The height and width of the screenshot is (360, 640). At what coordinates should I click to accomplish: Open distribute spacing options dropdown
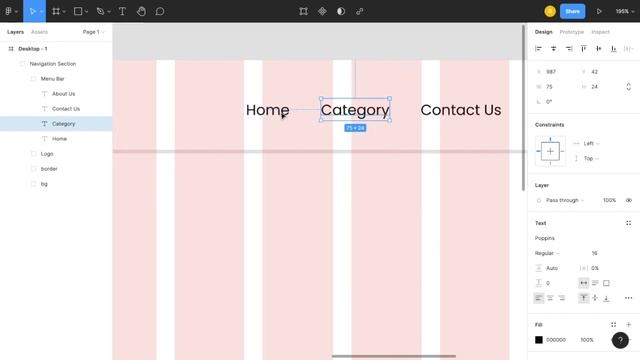click(629, 49)
